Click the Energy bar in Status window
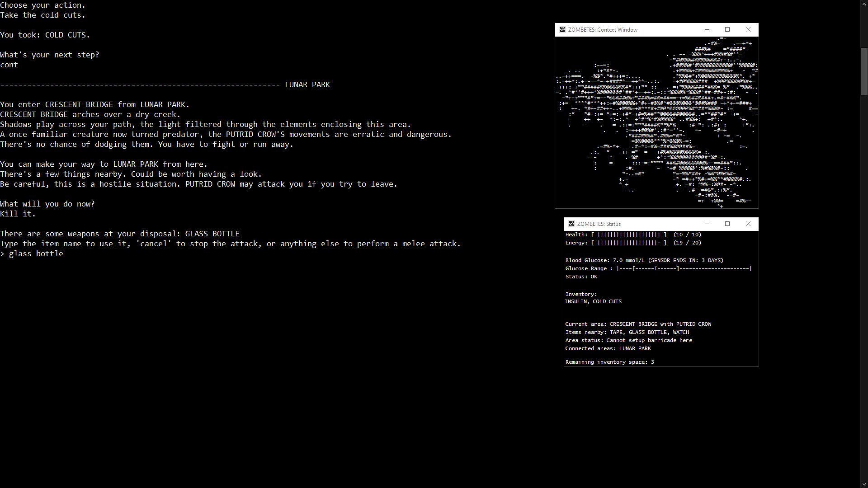This screenshot has height=488, width=868. click(x=628, y=243)
